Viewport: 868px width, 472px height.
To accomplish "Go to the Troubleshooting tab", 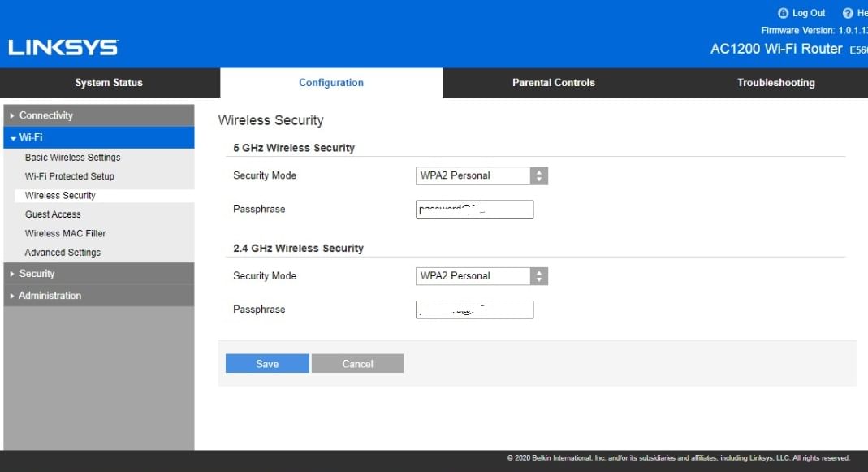I will [775, 83].
